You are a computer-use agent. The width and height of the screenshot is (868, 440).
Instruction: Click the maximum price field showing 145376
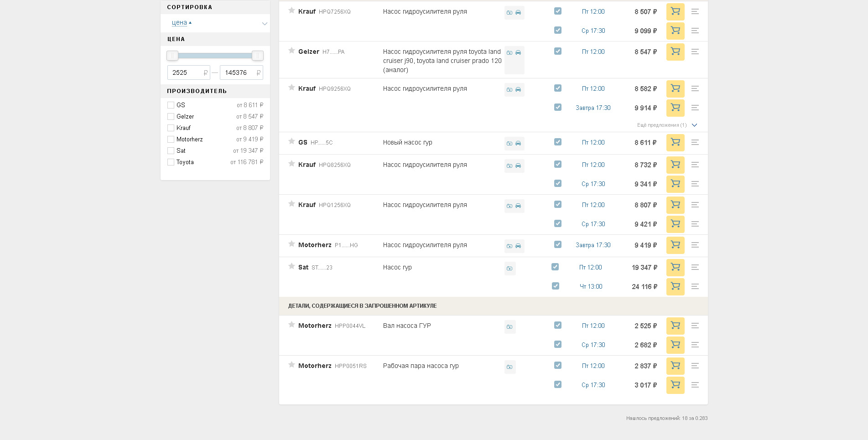click(x=238, y=73)
